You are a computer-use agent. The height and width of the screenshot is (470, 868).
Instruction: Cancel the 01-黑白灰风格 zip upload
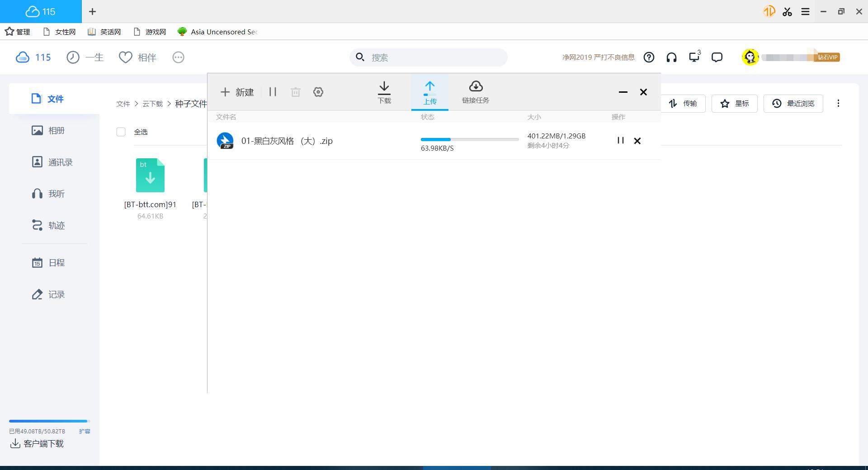coord(637,141)
